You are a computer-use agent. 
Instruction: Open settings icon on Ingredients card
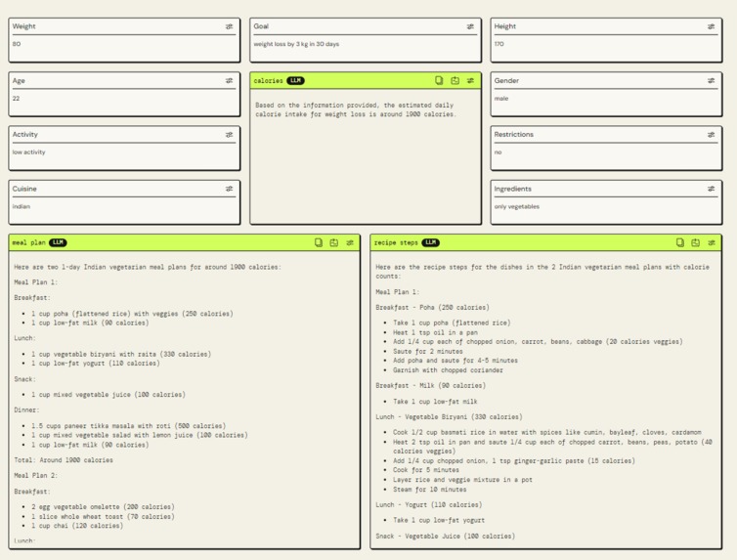point(712,189)
